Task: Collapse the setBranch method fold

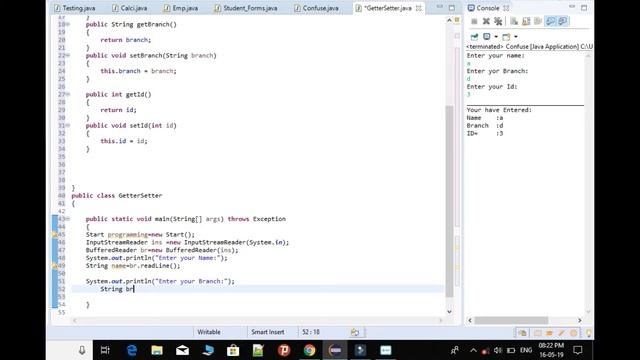Action: [x=68, y=55]
